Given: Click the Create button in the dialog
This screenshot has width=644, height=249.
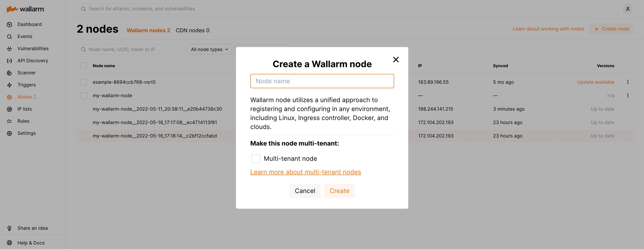Looking at the screenshot, I should 339,191.
